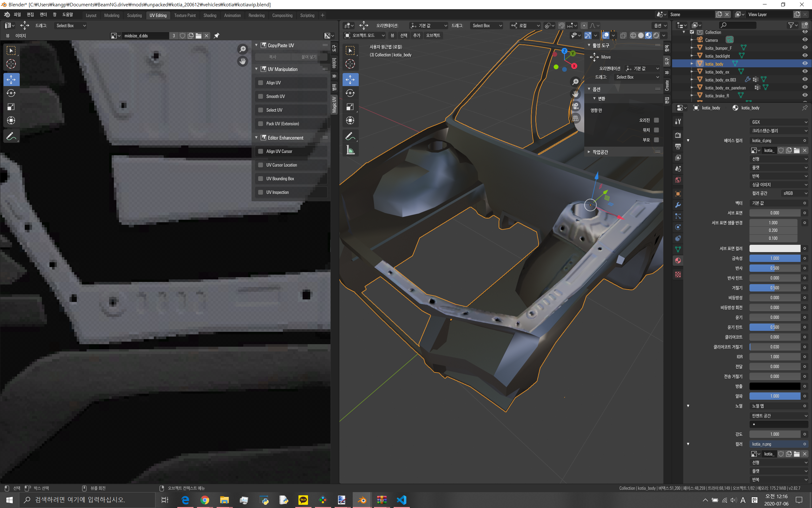Enable the Select UV checkbox

click(x=260, y=110)
